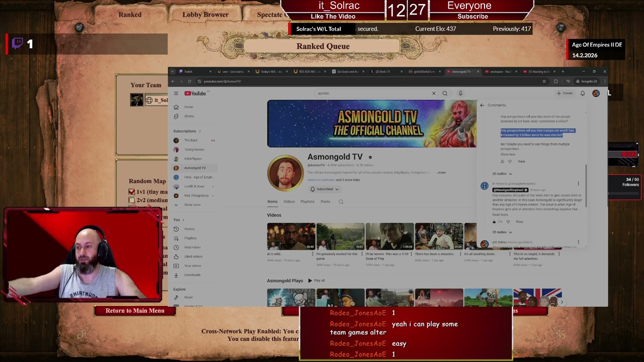Expand 20 replies under top comment
This screenshot has height=362, width=644.
coord(502,174)
